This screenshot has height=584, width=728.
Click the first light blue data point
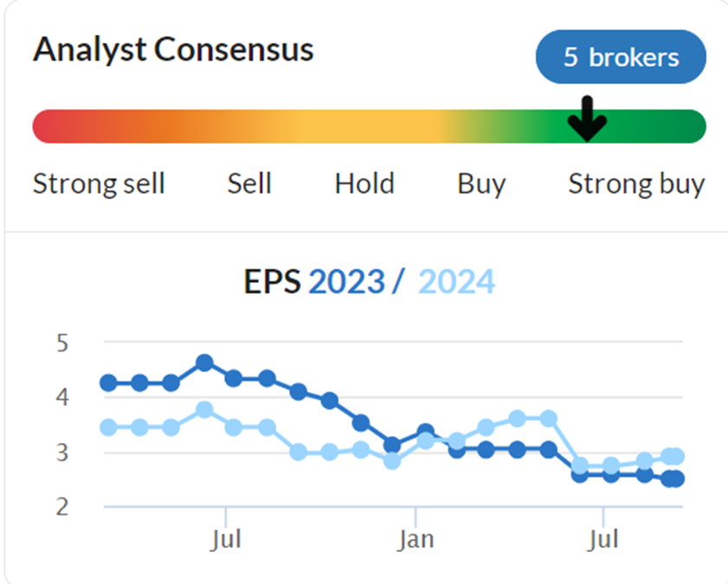point(109,427)
